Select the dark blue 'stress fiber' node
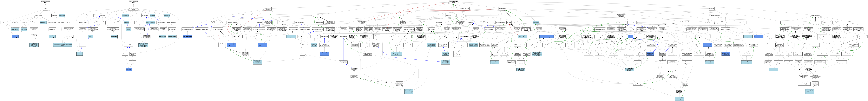Image resolution: width=868 pixels, height=101 pixels. tap(129, 69)
